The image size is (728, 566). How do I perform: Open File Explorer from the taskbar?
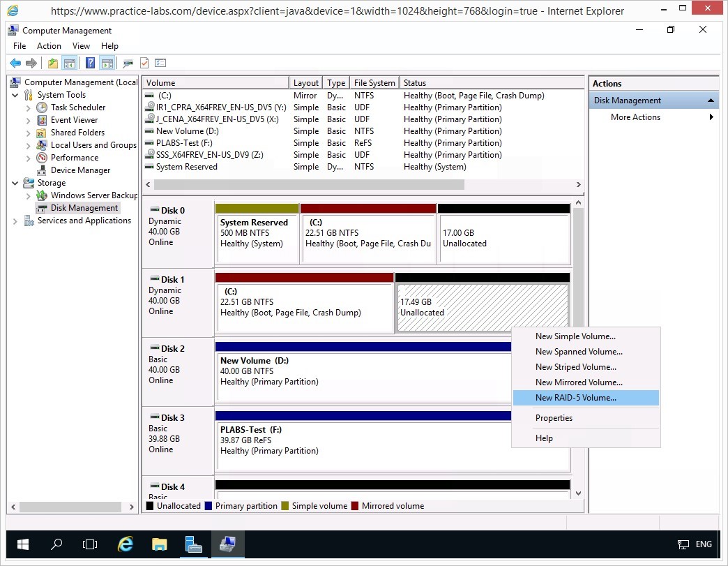click(160, 544)
